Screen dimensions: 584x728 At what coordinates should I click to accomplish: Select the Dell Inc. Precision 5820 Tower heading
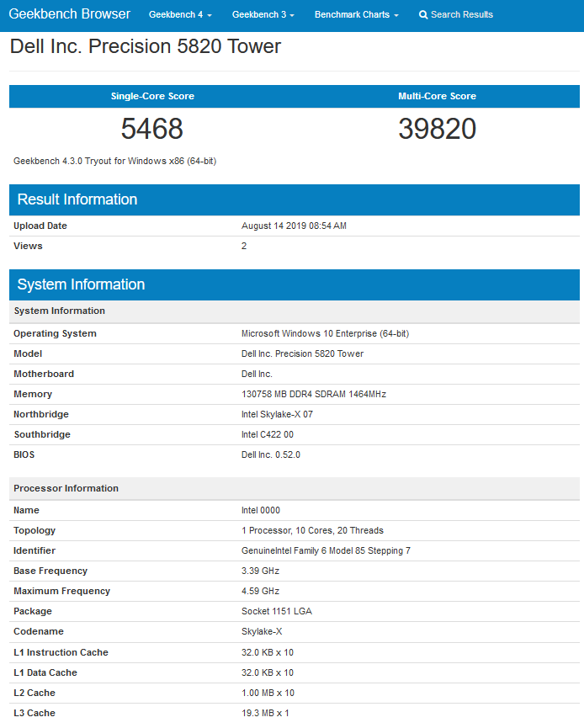[146, 46]
